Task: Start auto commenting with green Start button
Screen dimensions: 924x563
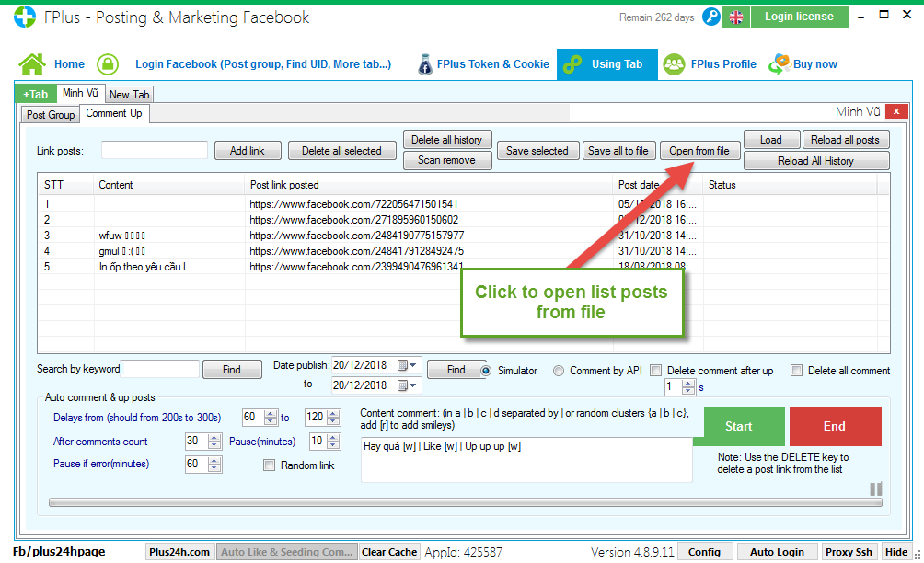Action: tap(739, 426)
